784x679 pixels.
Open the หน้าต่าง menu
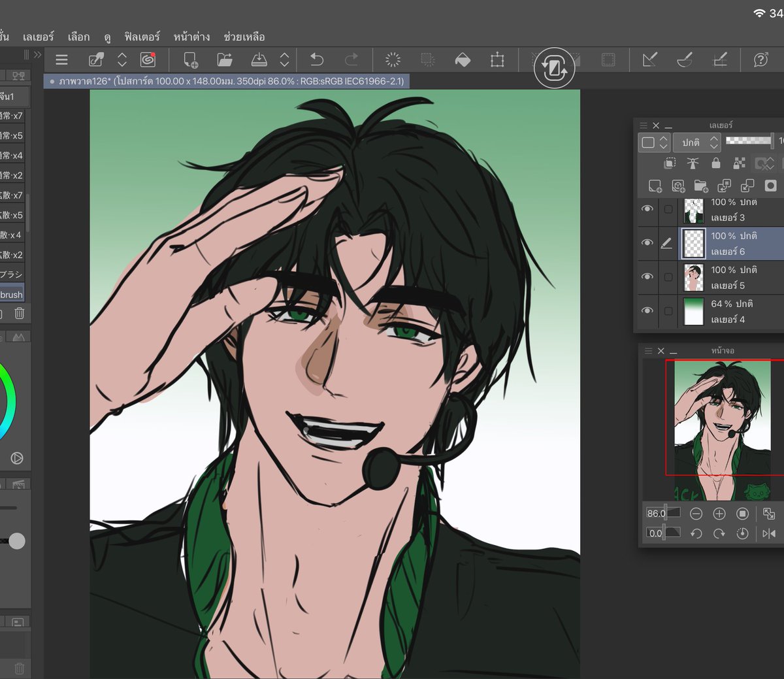pos(191,37)
